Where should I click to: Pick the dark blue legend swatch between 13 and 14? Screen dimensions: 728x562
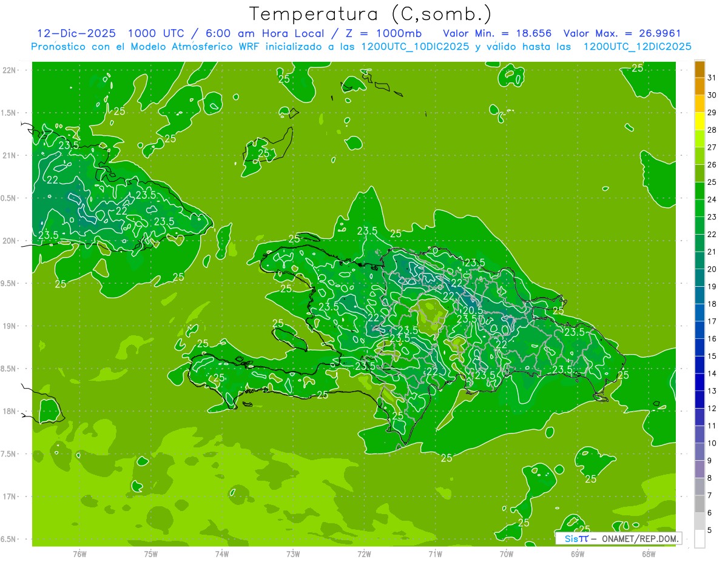(x=699, y=383)
